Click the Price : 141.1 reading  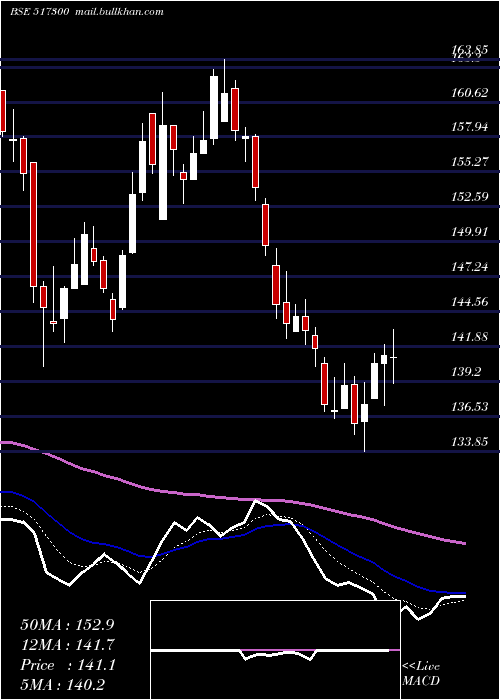(68, 665)
